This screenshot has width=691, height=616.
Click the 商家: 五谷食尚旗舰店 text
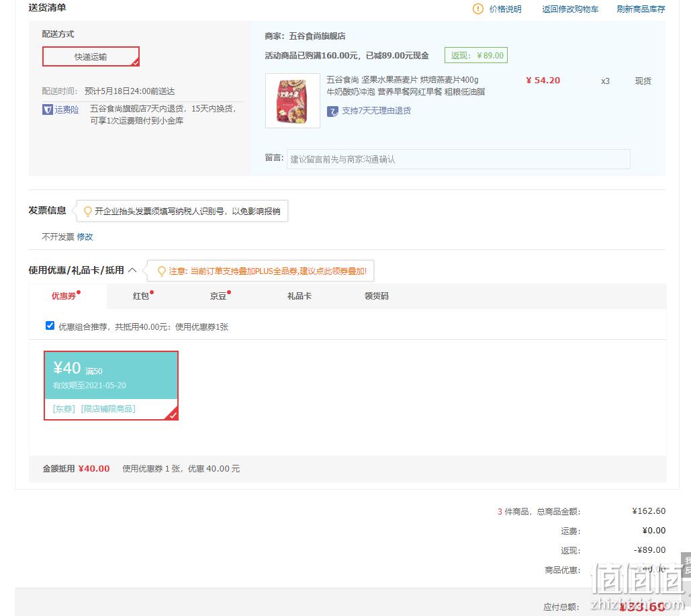pyautogui.click(x=305, y=36)
